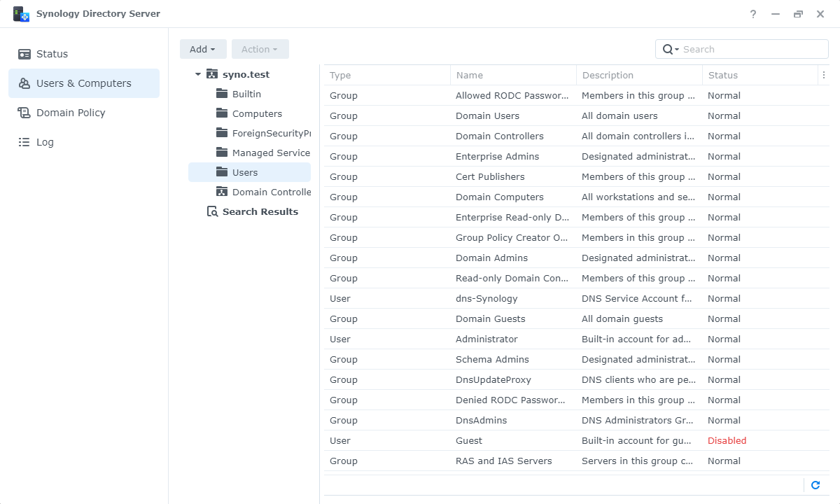The width and height of the screenshot is (840, 504).
Task: Switch to Users & Computers in the sidebar
Action: [x=83, y=83]
